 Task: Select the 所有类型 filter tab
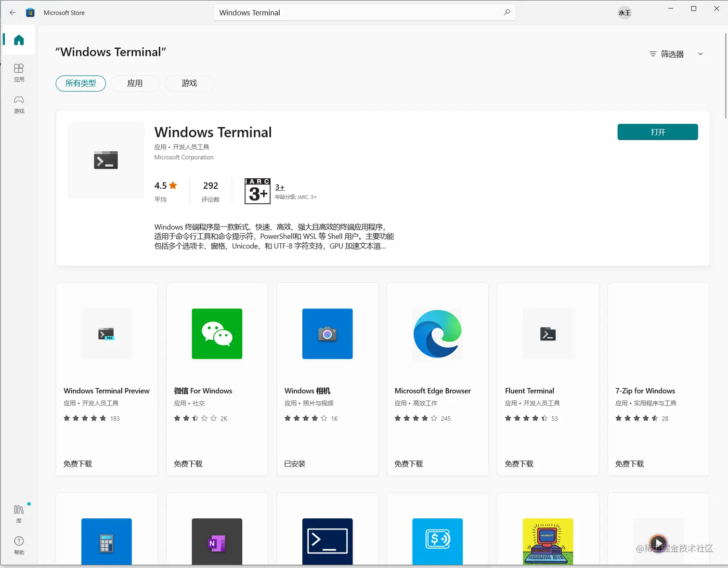81,83
